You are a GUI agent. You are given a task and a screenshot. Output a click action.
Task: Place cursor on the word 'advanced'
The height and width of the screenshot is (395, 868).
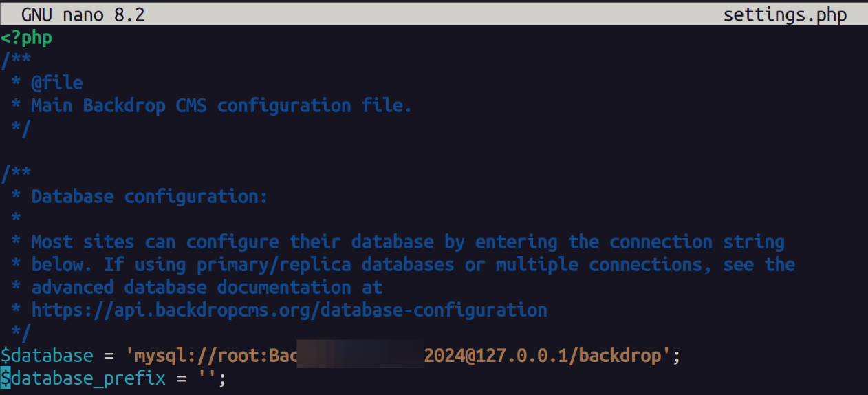[72, 288]
